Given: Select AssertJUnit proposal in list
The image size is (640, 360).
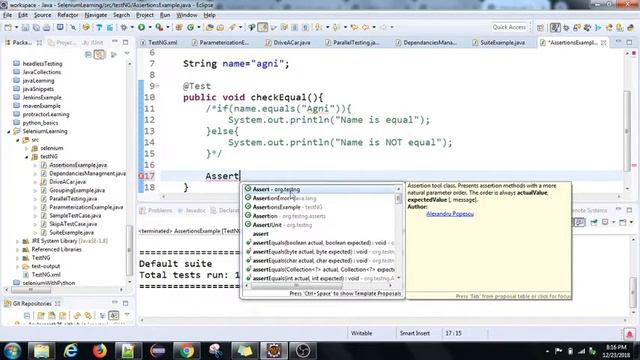Looking at the screenshot, I should pos(320,225).
